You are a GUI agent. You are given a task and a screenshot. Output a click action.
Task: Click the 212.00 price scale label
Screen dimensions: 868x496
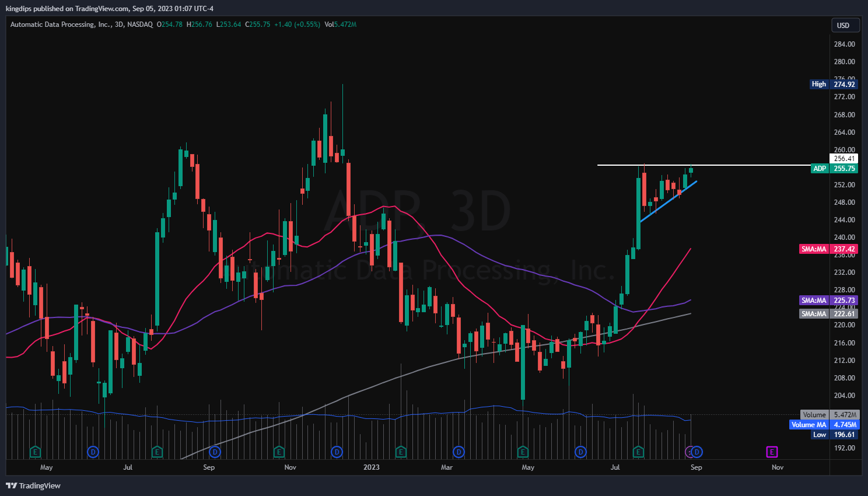pos(844,361)
